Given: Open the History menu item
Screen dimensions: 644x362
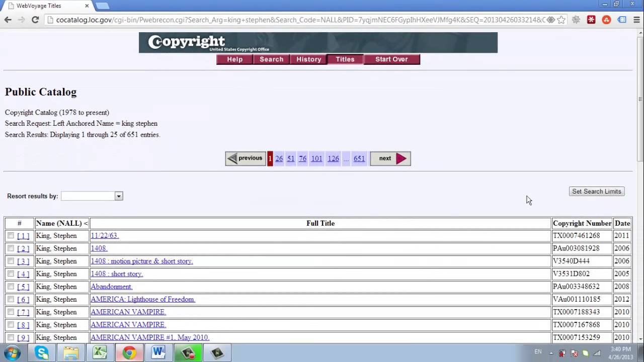Looking at the screenshot, I should pyautogui.click(x=308, y=59).
